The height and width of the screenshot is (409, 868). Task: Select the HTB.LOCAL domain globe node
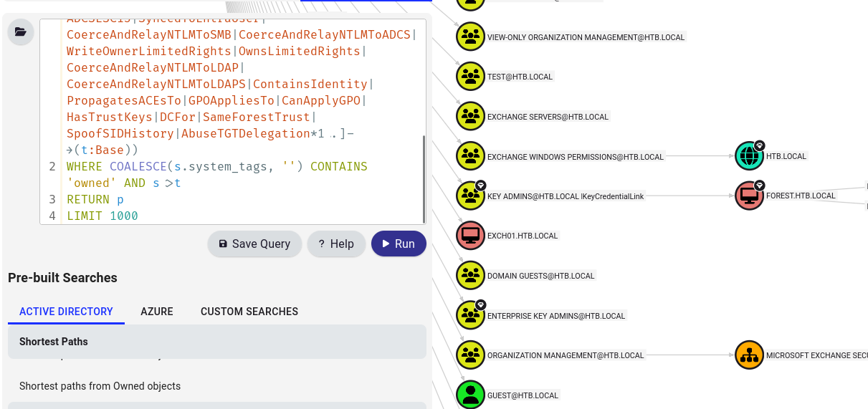749,155
